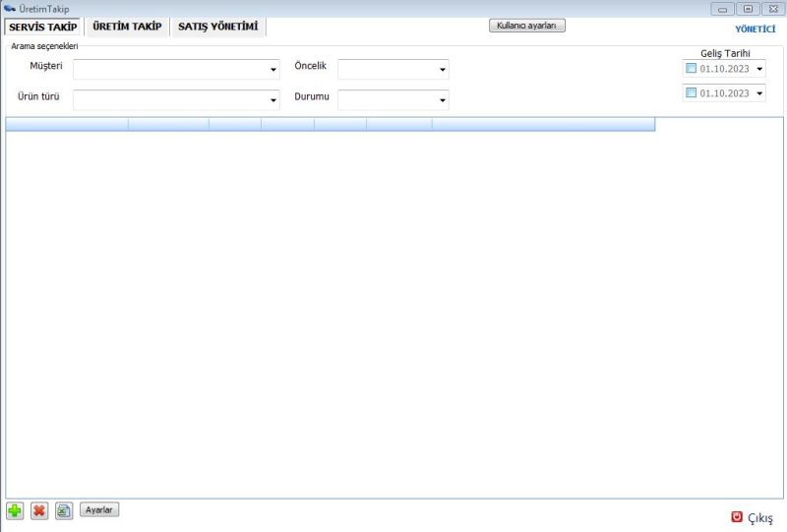Image resolution: width=787 pixels, height=532 pixels.
Task: Export the list with the Excel icon
Action: point(64,510)
